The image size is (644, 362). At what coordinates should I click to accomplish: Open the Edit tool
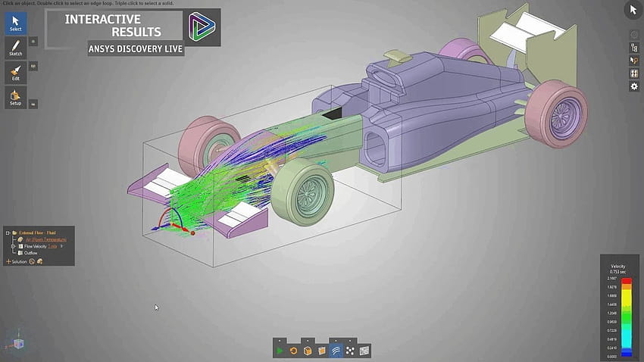tap(15, 73)
